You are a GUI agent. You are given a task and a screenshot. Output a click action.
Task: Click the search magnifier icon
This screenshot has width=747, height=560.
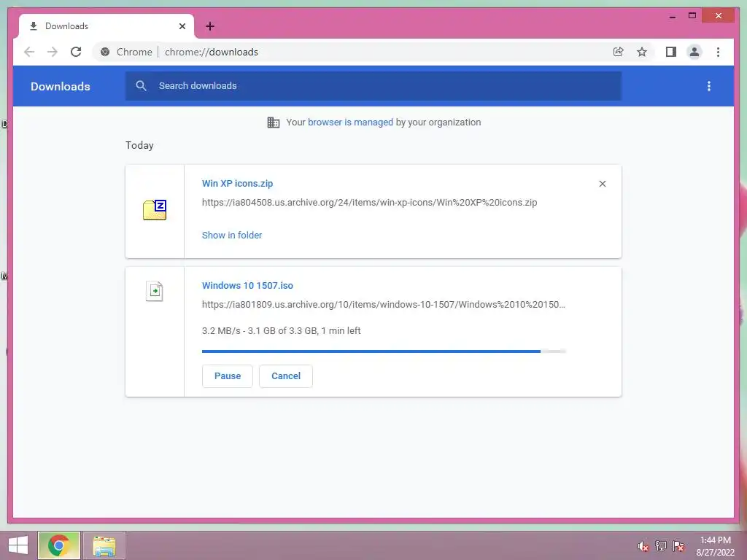pos(141,86)
